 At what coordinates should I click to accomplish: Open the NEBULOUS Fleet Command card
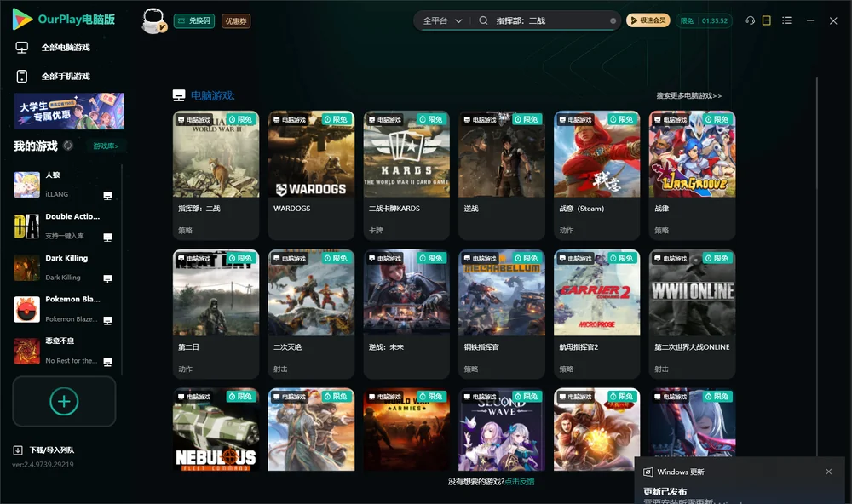216,429
